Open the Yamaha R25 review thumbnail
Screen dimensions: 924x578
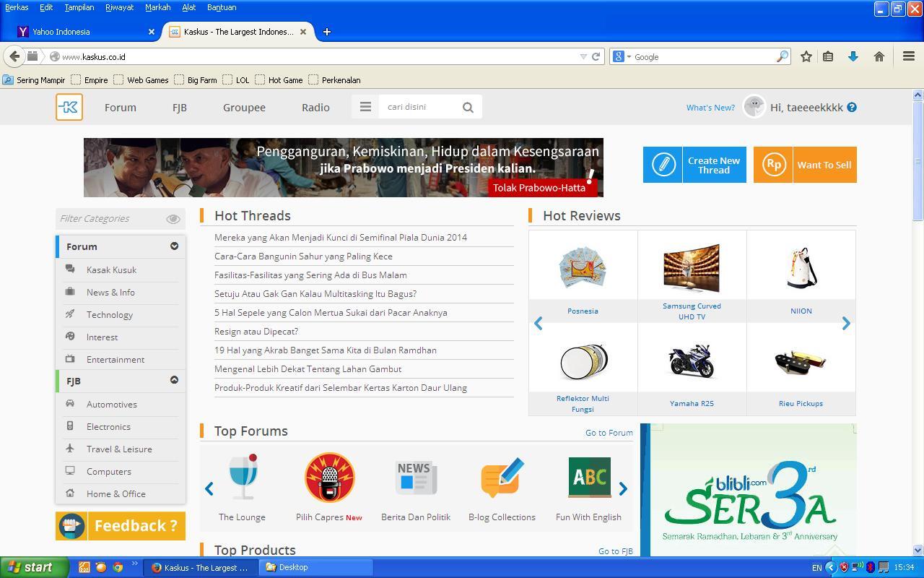[x=692, y=361]
